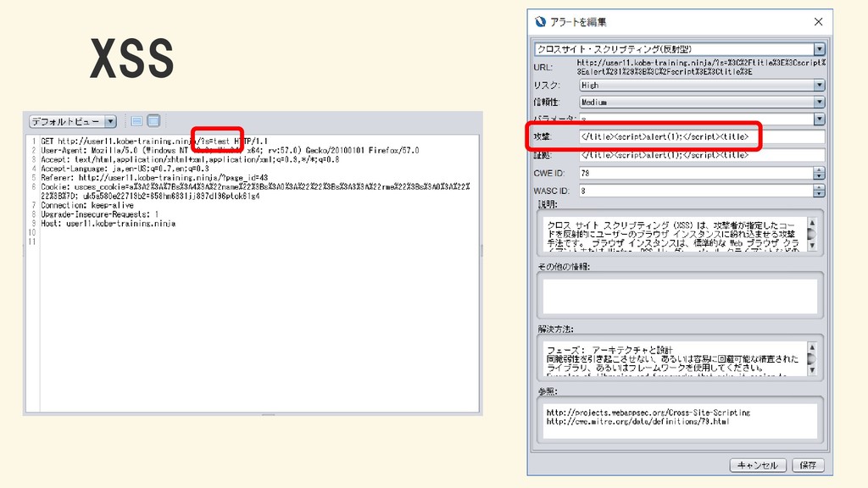Screen dimensions: 868x488
Task: Click the projects.webappsec.org reference line
Action: 648,413
